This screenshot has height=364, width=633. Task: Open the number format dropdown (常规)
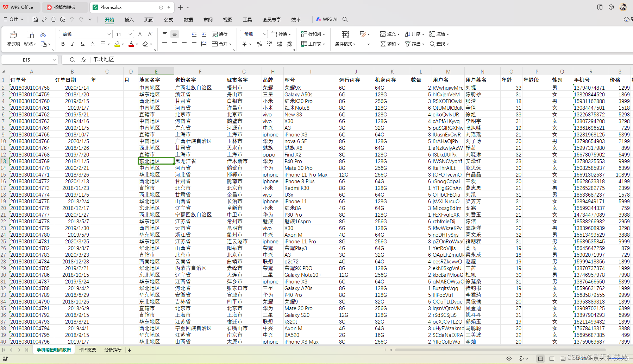[264, 34]
